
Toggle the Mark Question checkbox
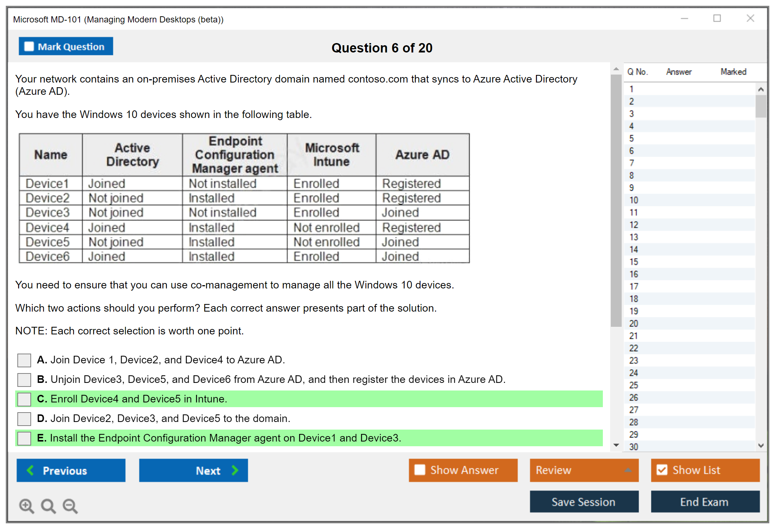click(29, 46)
